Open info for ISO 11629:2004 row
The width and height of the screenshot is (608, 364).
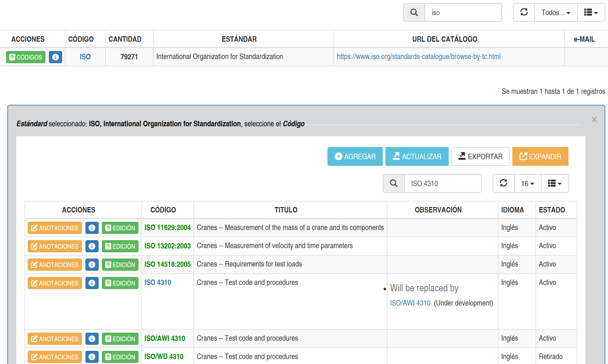92,228
